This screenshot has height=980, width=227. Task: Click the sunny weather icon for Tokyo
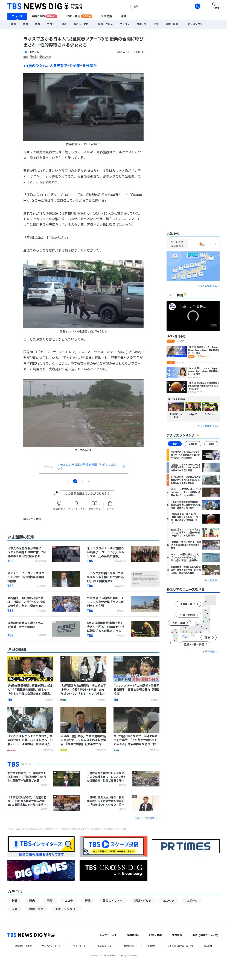point(201,244)
